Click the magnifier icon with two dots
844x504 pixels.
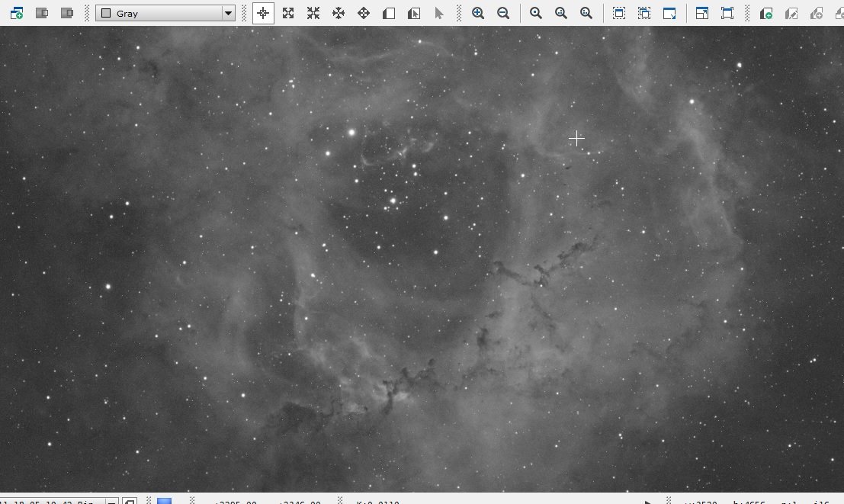[561, 13]
